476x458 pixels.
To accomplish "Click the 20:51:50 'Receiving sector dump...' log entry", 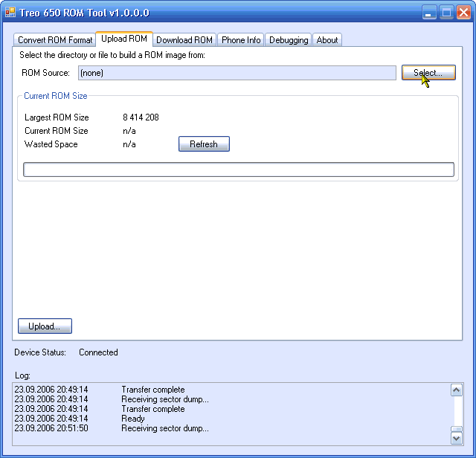I will [165, 428].
